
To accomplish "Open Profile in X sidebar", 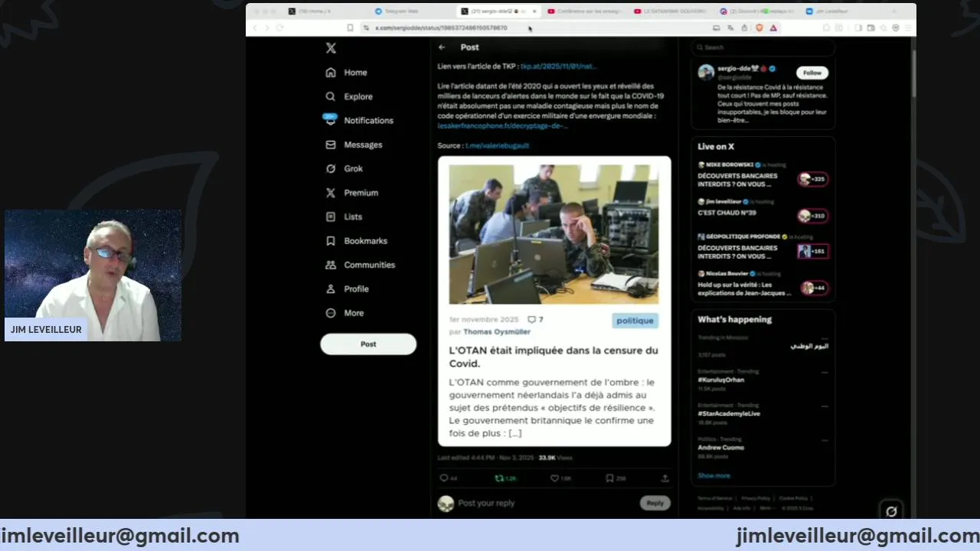I will 348,289.
